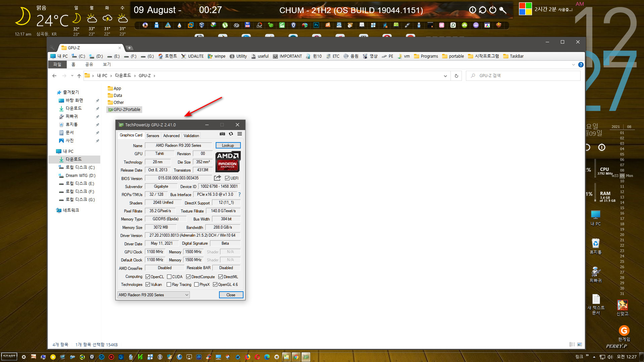This screenshot has height=362, width=644.
Task: Click the GPU-Z Close button
Action: pyautogui.click(x=231, y=295)
